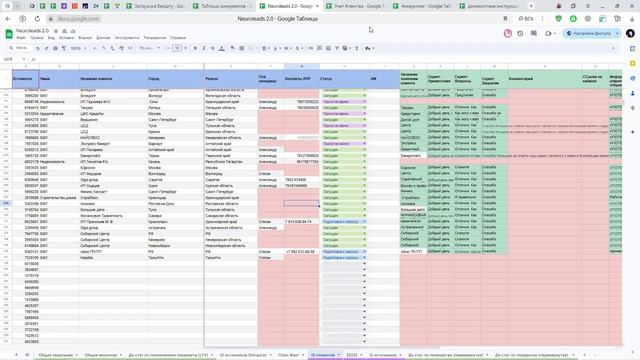Insert a link from toolbar

pos(311,48)
